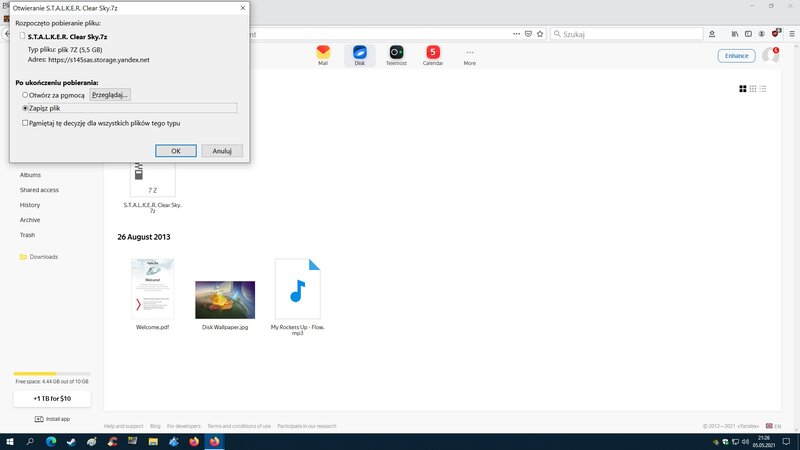Image resolution: width=800 pixels, height=450 pixels.
Task: Open Firefox account eye icon
Action: tap(761, 34)
